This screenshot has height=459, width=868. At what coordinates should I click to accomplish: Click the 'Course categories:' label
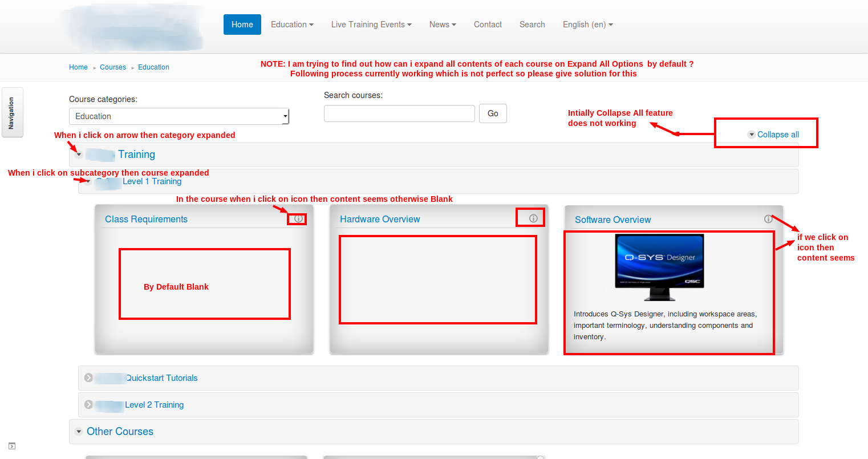tap(103, 99)
